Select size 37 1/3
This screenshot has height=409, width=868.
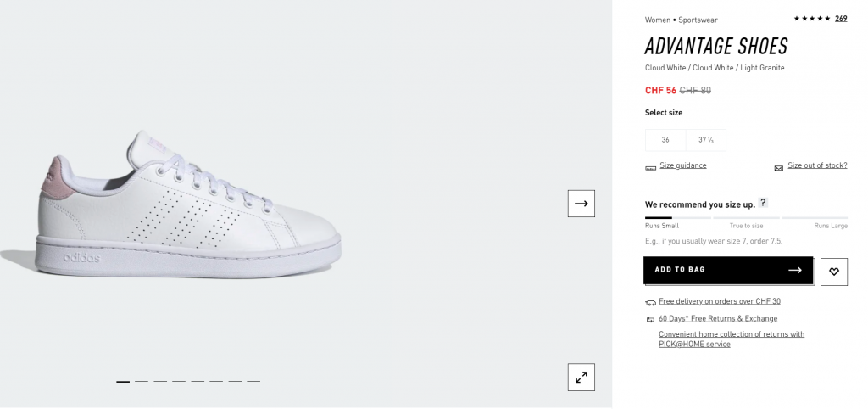706,140
